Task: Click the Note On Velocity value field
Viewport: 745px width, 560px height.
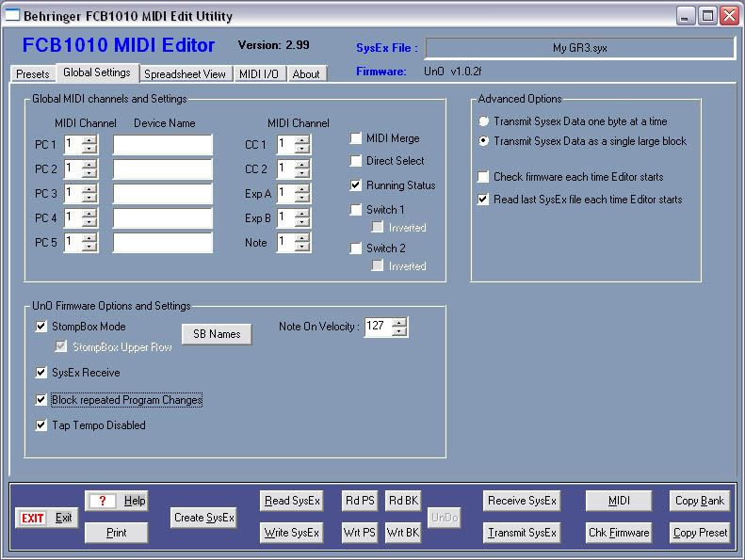Action: coord(379,327)
